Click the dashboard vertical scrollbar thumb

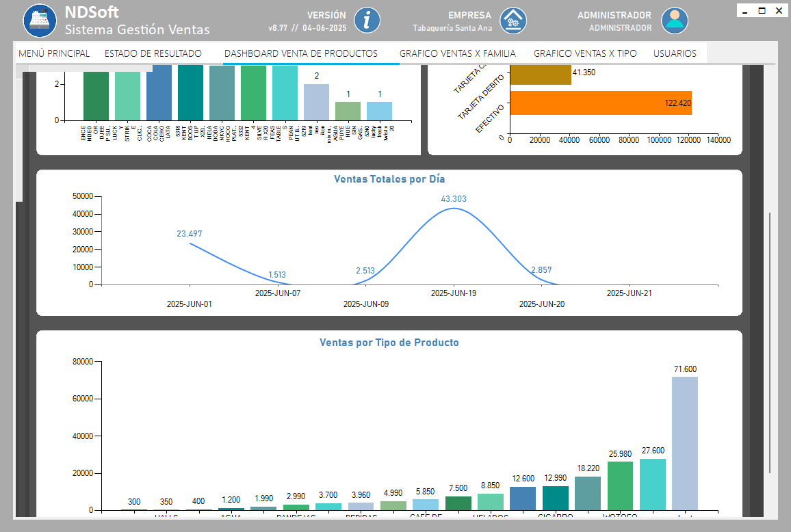coord(770,342)
